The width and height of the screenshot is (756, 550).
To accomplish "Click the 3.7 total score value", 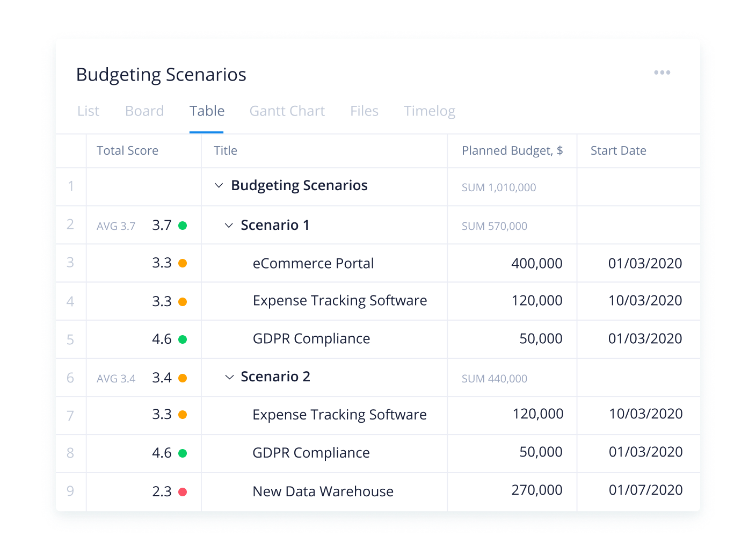I will 162,226.
